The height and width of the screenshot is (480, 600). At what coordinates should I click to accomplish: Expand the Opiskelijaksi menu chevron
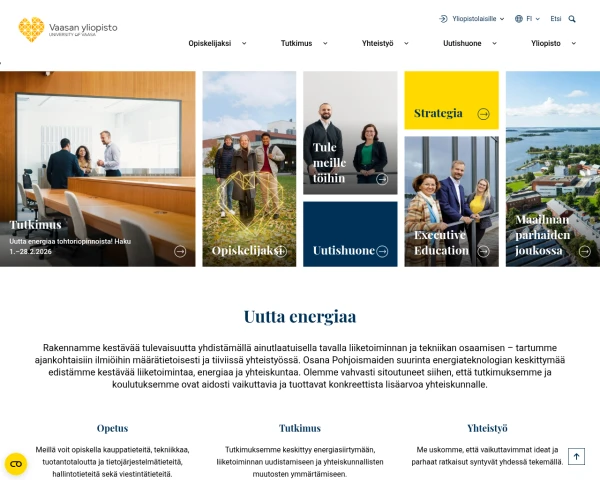244,43
